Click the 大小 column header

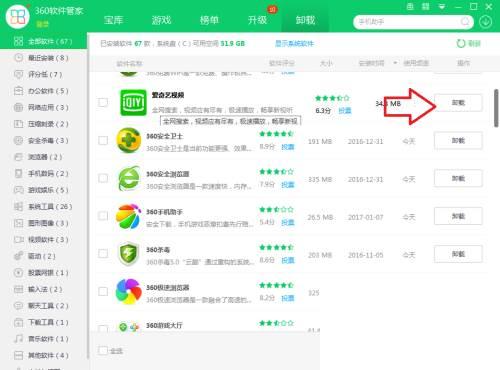pyautogui.click(x=326, y=63)
